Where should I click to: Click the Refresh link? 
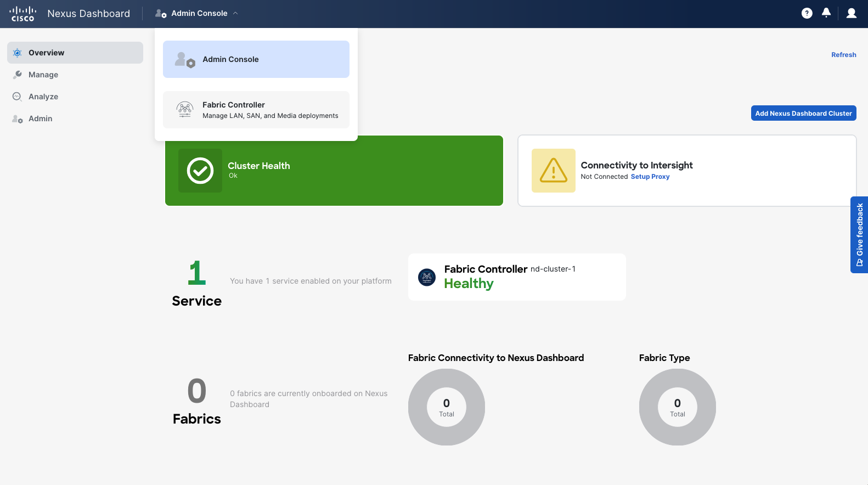pyautogui.click(x=843, y=55)
